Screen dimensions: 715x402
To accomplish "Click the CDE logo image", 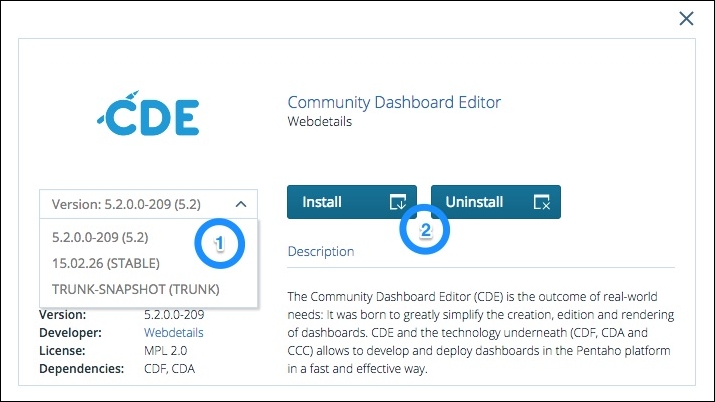I will coord(149,114).
